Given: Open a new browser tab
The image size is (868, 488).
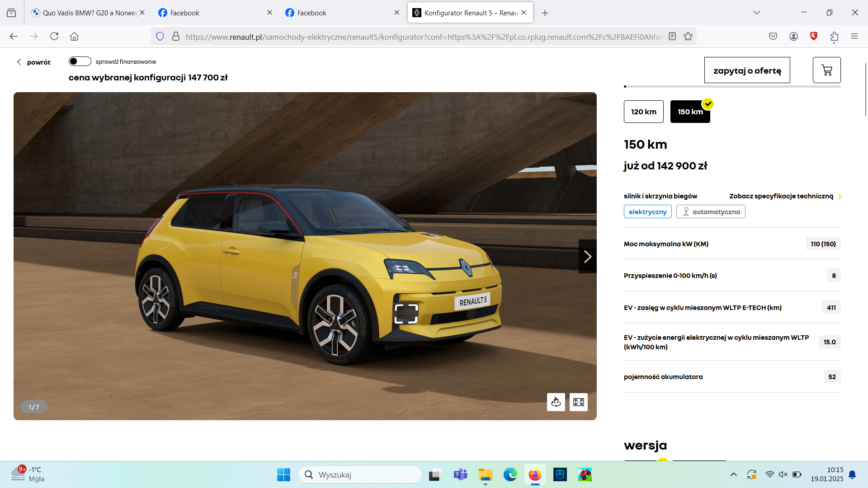Looking at the screenshot, I should click(x=545, y=13).
